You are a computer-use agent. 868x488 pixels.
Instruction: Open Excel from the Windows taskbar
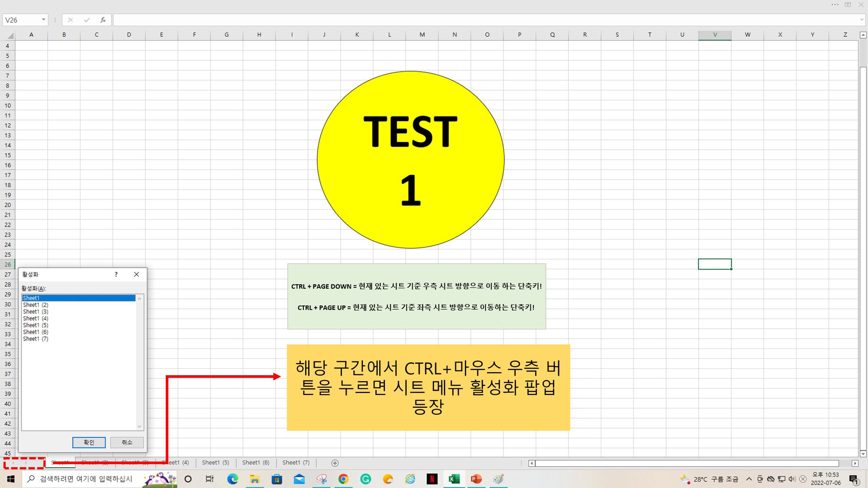pyautogui.click(x=454, y=479)
